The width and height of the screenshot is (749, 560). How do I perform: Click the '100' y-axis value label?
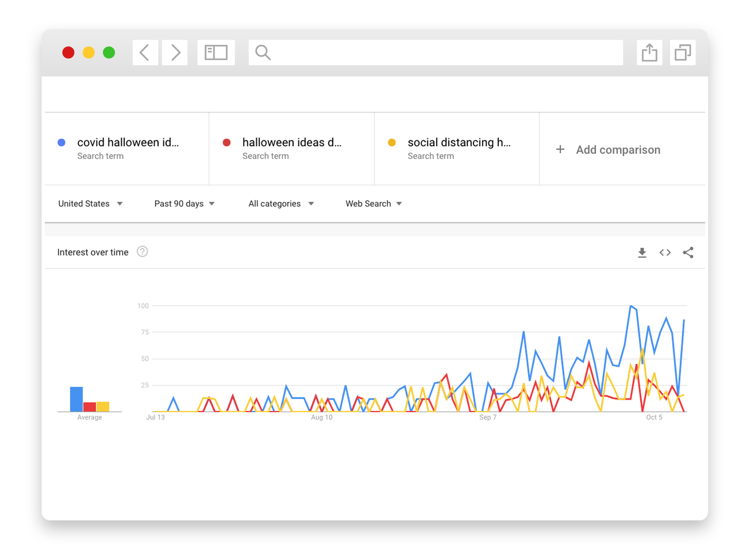pyautogui.click(x=143, y=306)
